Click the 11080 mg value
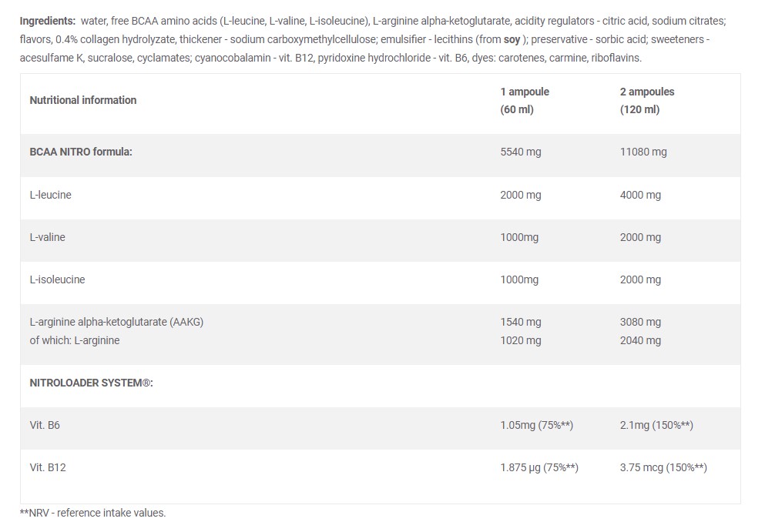 pyautogui.click(x=643, y=152)
